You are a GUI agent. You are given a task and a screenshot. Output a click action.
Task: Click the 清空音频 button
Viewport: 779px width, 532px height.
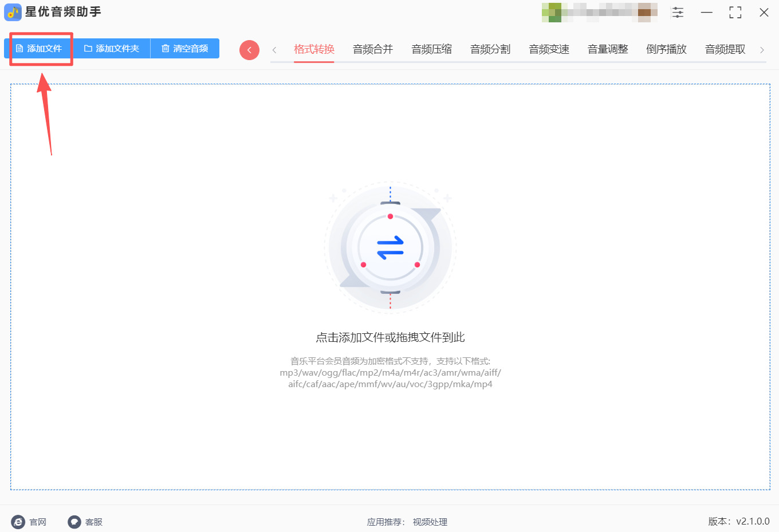185,49
